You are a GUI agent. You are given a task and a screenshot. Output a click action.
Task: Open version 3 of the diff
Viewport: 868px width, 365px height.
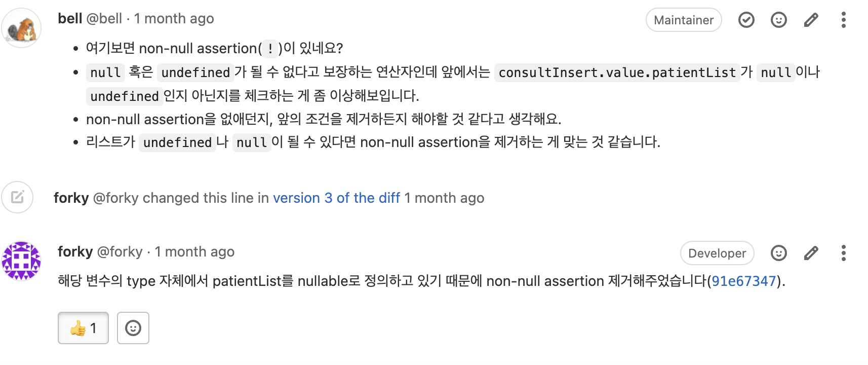336,198
